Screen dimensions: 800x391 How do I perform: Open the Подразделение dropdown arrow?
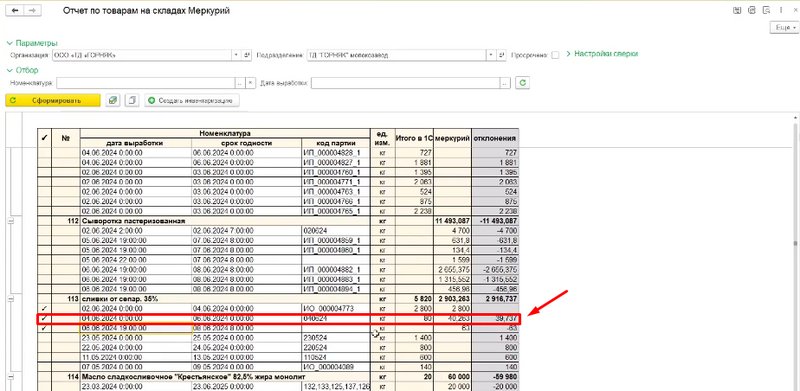point(490,55)
